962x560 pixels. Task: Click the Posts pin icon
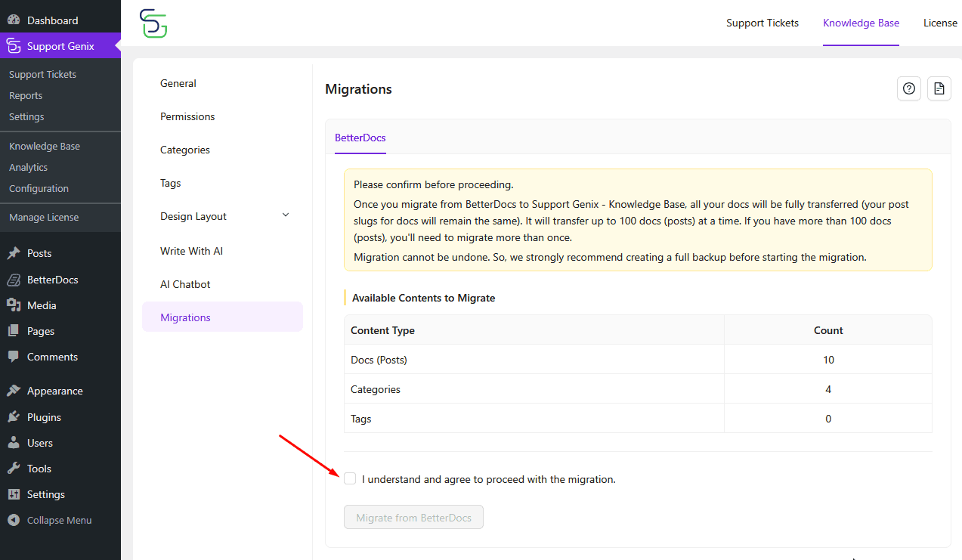click(x=14, y=253)
